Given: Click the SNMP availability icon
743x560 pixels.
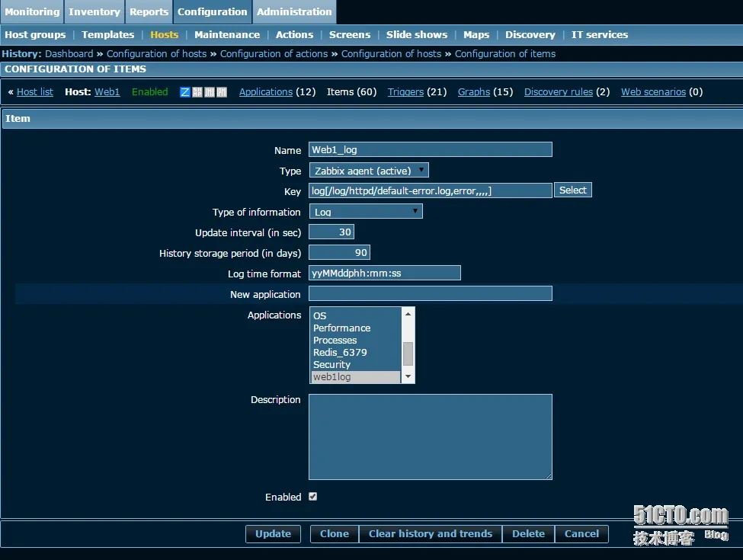Looking at the screenshot, I should pos(197,92).
